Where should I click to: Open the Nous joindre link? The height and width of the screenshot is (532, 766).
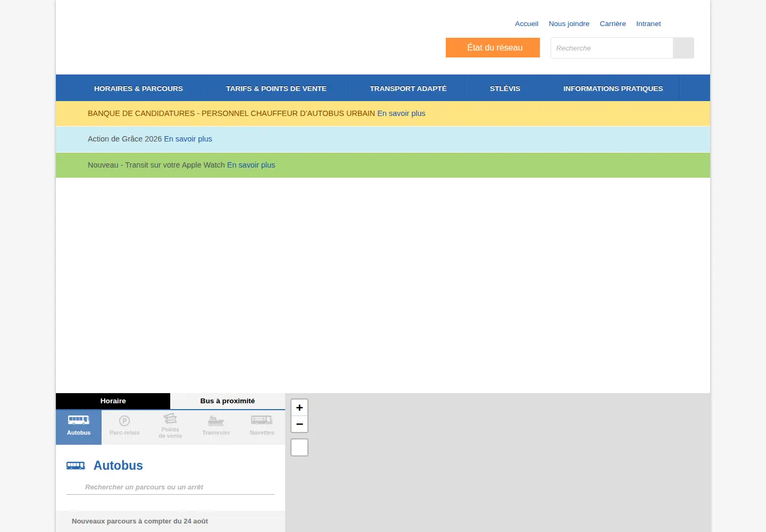tap(569, 23)
